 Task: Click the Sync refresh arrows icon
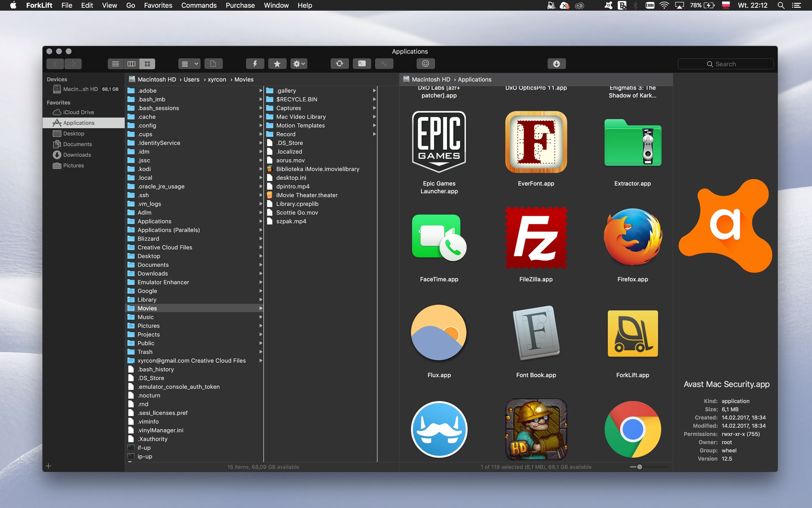[x=339, y=64]
